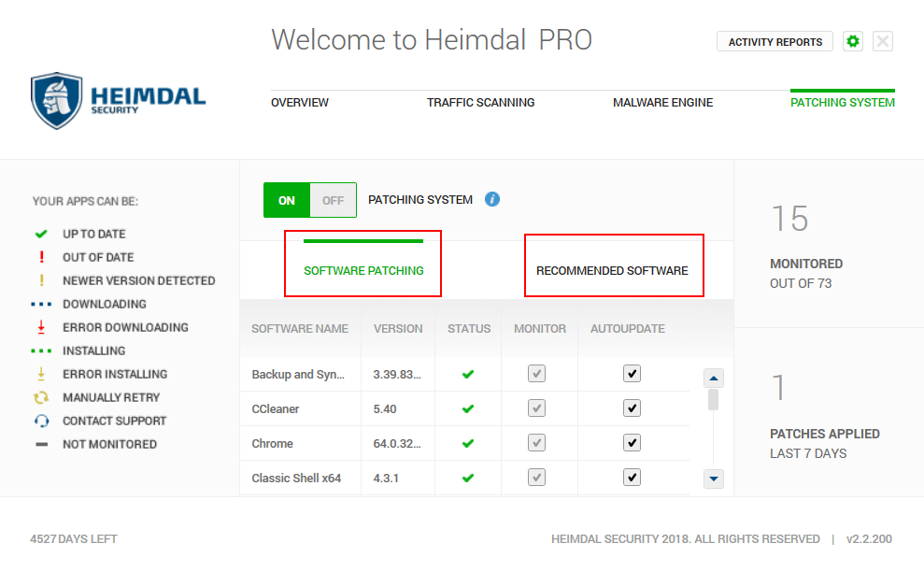The height and width of the screenshot is (572, 924).
Task: Click the status checkmark for Chrome
Action: 468,443
